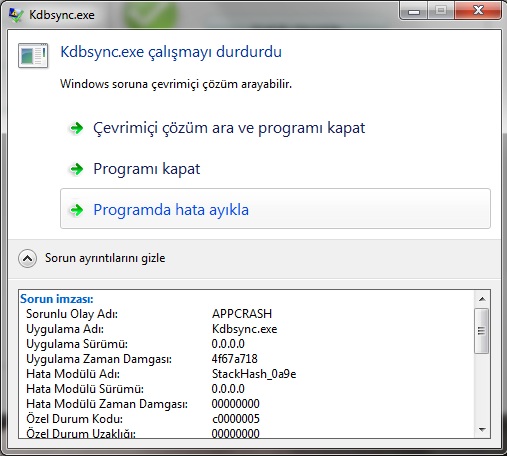Click Uygulama Adı label
The width and height of the screenshot is (507, 456).
click(x=65, y=329)
